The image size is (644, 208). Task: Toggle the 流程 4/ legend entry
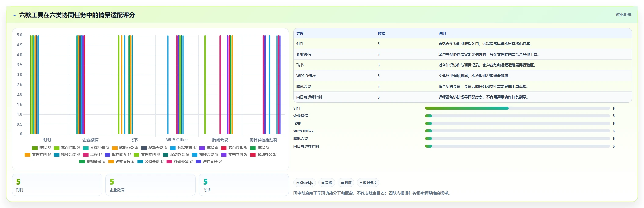[x=209, y=148]
